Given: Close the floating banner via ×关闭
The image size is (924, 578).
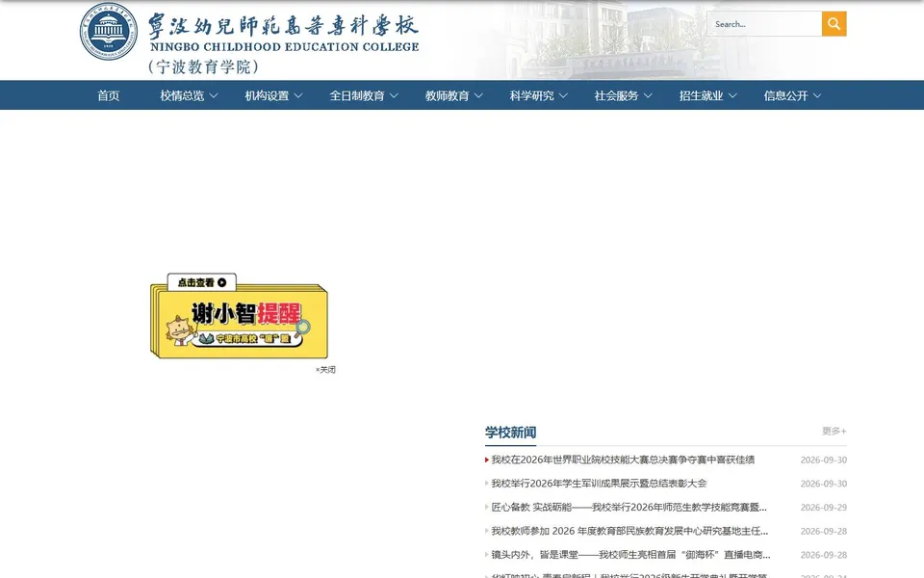Looking at the screenshot, I should coord(325,370).
